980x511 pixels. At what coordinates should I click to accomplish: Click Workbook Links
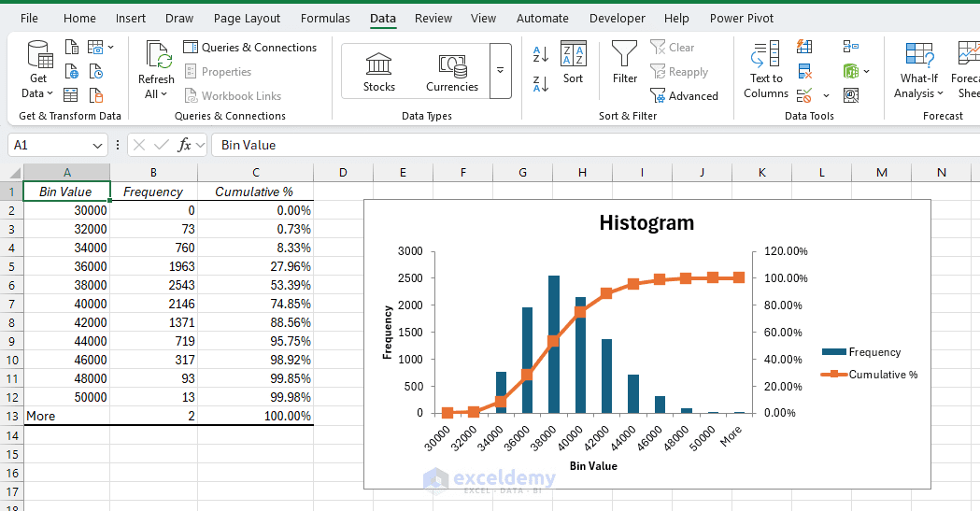(x=233, y=95)
